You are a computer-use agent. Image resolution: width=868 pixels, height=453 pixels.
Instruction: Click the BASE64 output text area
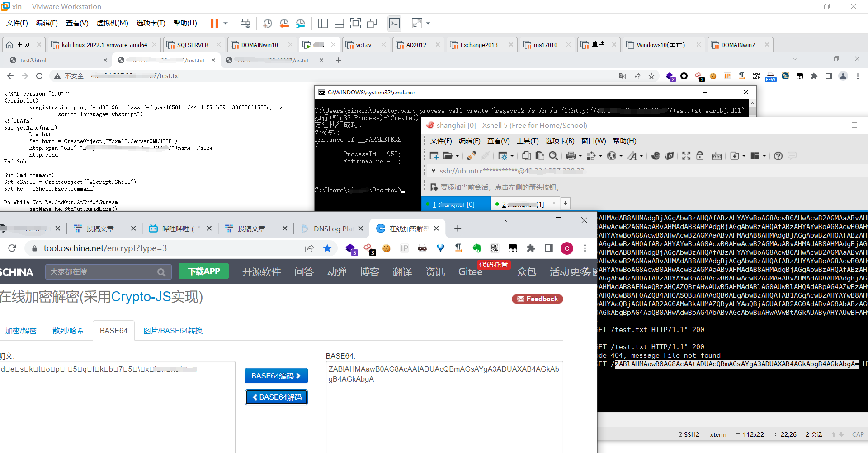coord(444,406)
